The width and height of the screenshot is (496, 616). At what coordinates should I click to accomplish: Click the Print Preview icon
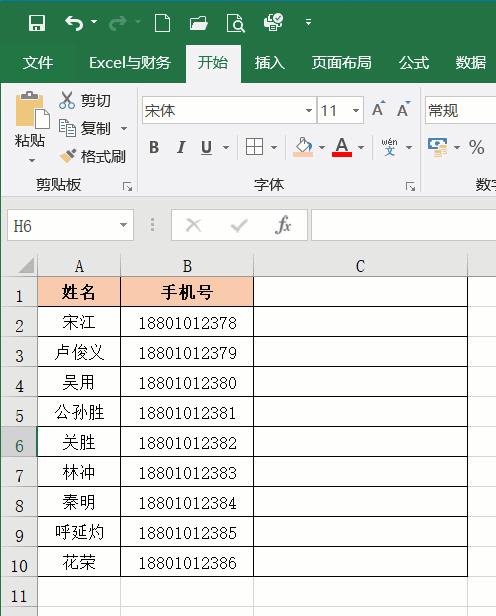pyautogui.click(x=236, y=23)
